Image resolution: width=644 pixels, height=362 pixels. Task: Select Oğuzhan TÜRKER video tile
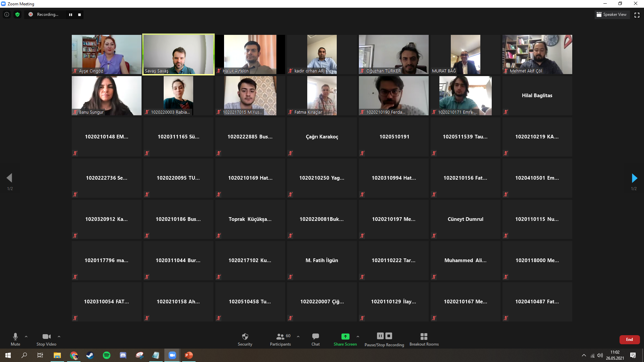(394, 54)
